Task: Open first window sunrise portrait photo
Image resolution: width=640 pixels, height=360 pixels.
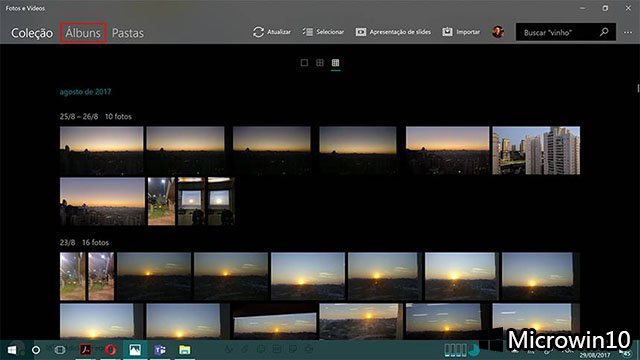Action: pyautogui.click(x=191, y=201)
